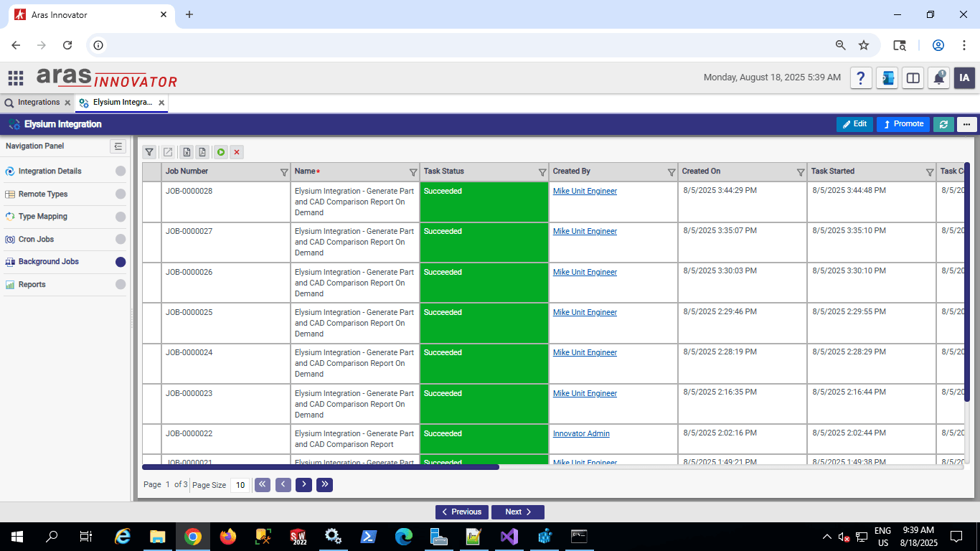Click the Page Size input field

240,485
